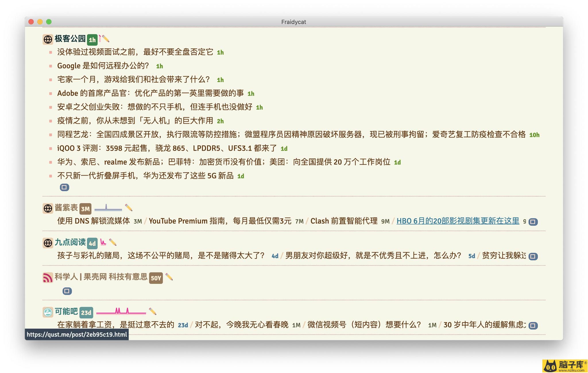Click the activity sparkline for 九点阅读
The width and height of the screenshot is (588, 373).
click(x=103, y=242)
